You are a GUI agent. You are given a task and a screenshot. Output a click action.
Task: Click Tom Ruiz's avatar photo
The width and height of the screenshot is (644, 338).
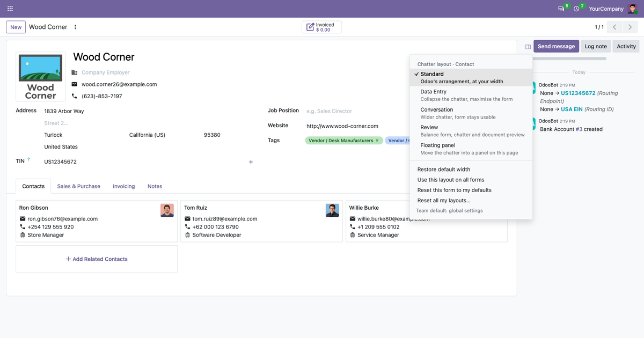[332, 210]
